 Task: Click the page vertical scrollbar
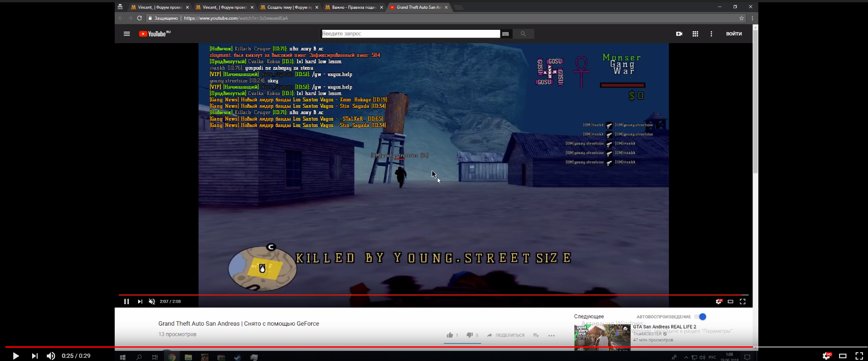click(756, 101)
